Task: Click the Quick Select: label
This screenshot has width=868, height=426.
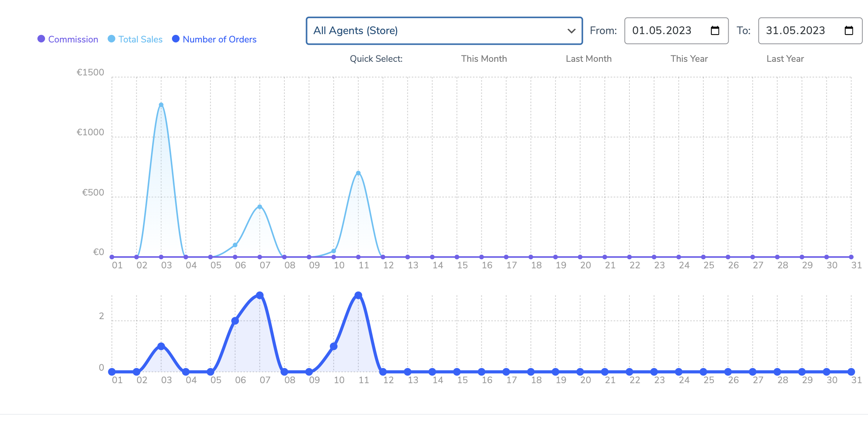Action: [376, 59]
